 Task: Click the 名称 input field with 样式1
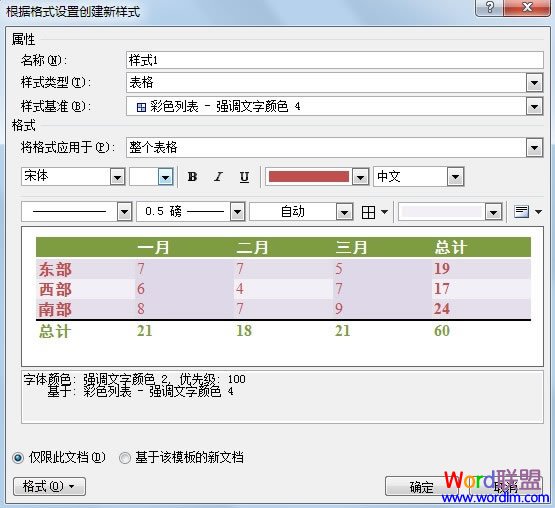point(334,60)
